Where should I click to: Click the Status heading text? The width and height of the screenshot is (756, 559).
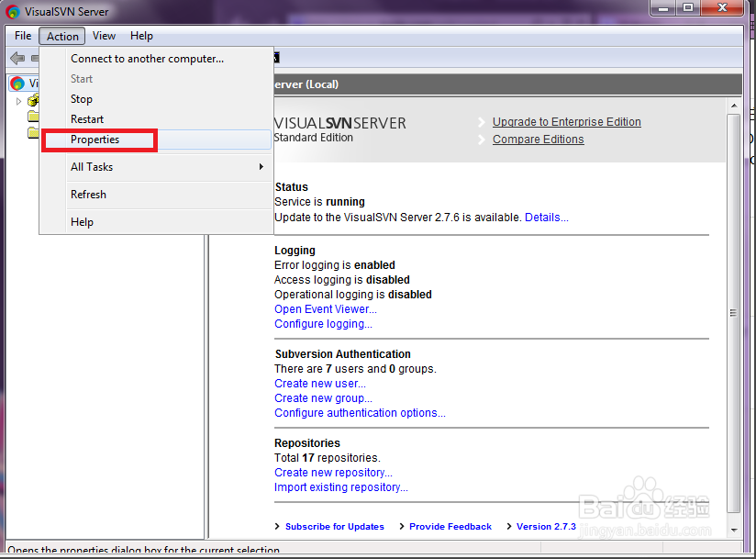click(x=291, y=187)
